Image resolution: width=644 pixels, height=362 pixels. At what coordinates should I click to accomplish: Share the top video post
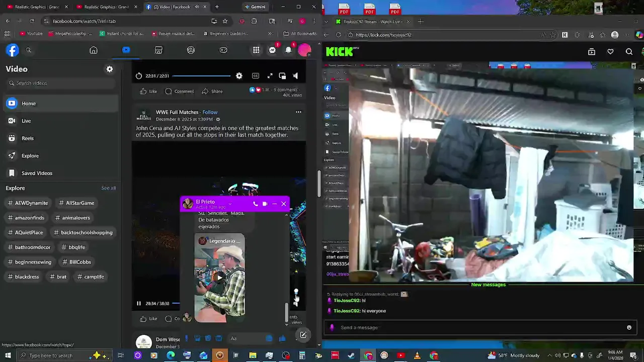click(x=212, y=91)
